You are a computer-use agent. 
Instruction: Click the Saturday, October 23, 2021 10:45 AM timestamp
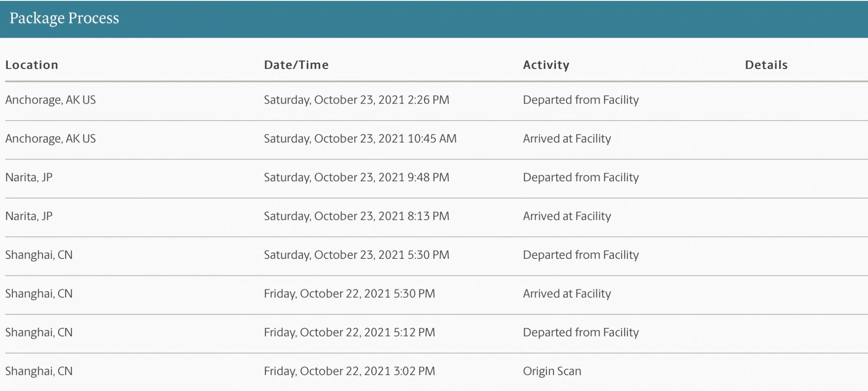(360, 139)
